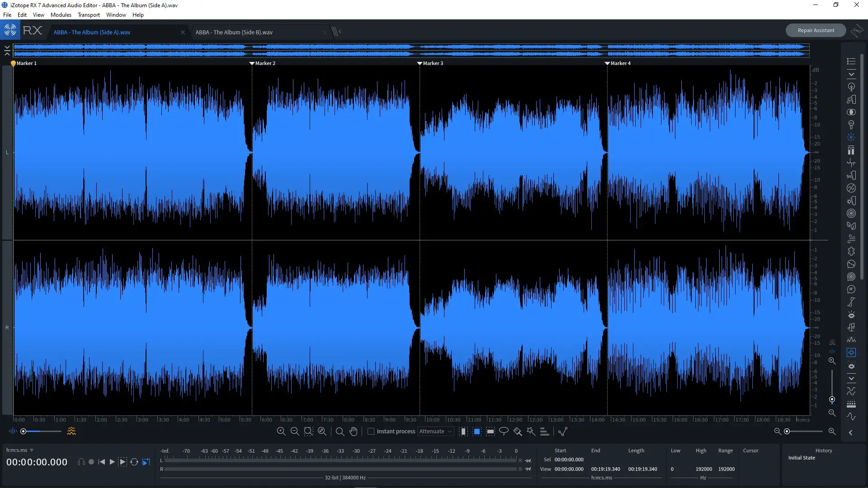Open the De-reverb module

(851, 213)
